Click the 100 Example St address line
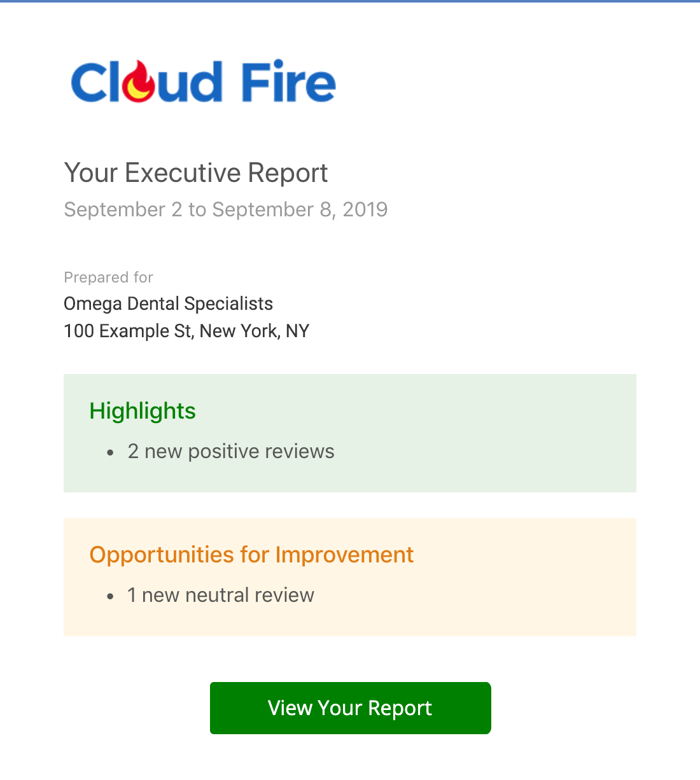Image resolution: width=700 pixels, height=780 pixels. pyautogui.click(x=186, y=331)
